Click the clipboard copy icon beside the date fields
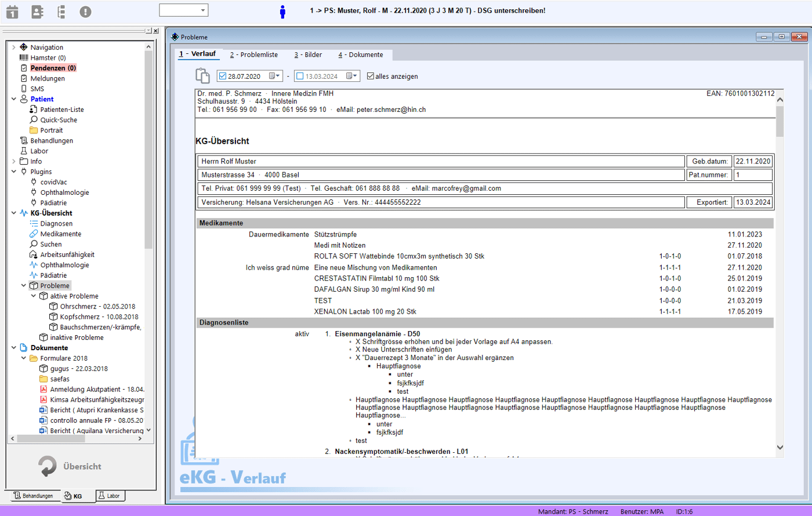The height and width of the screenshot is (516, 812). point(202,76)
